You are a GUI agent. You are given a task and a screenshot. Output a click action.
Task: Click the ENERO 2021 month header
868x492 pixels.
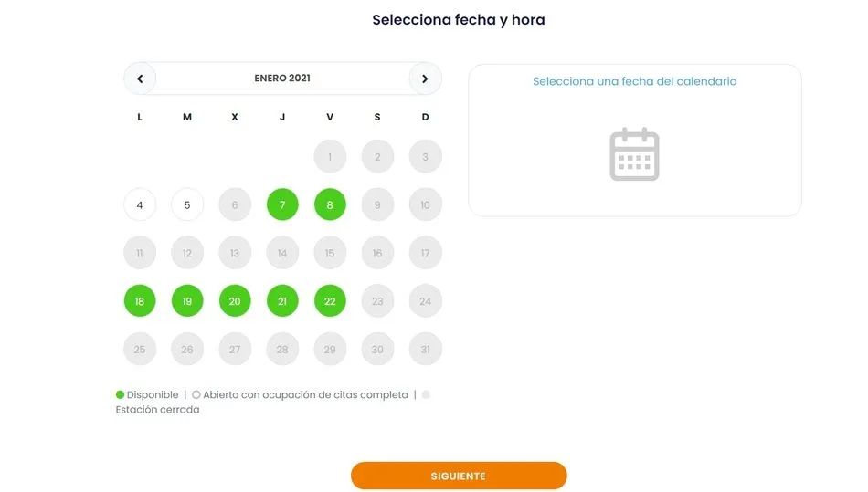pyautogui.click(x=282, y=79)
